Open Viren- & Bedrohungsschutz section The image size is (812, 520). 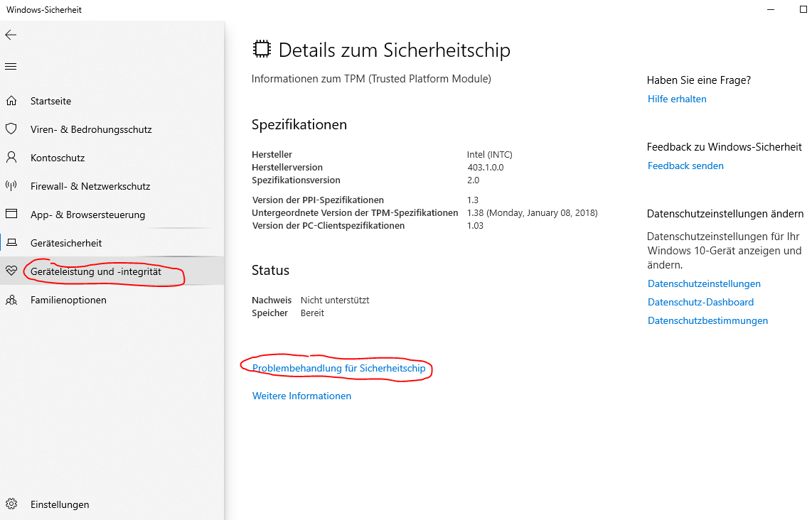(91, 129)
